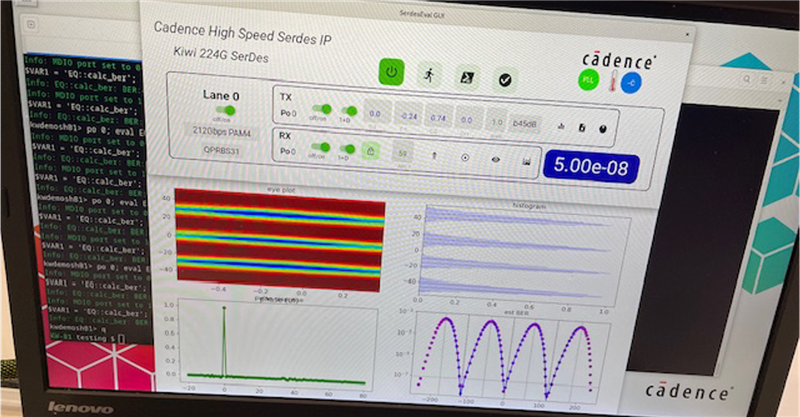Click the running man icon
Screen dimensions: 800x417
[x=429, y=75]
